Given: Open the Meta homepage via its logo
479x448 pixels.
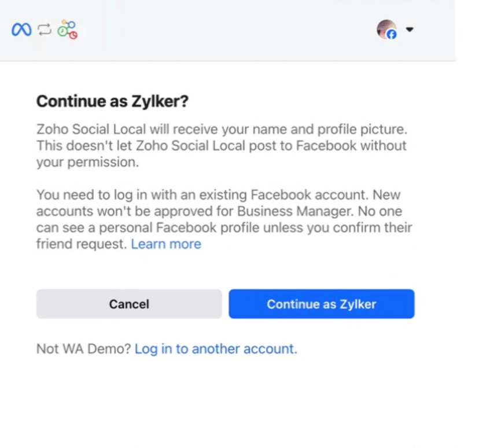Looking at the screenshot, I should [x=22, y=30].
